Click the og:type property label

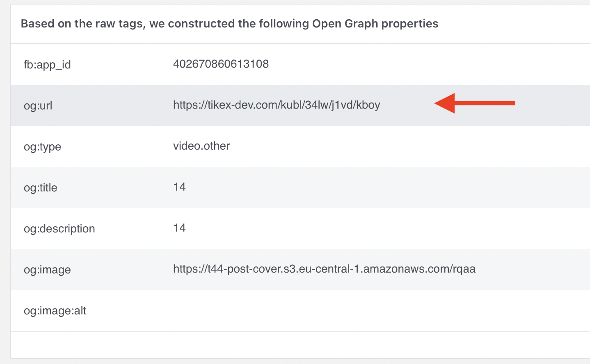42,147
